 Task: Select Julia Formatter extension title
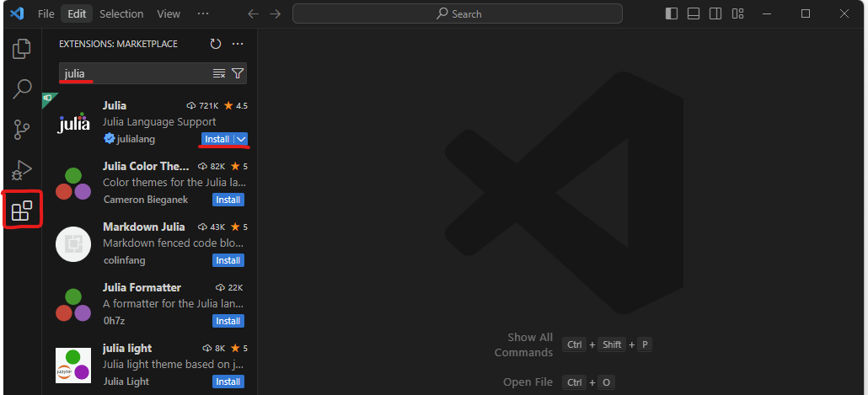point(142,288)
